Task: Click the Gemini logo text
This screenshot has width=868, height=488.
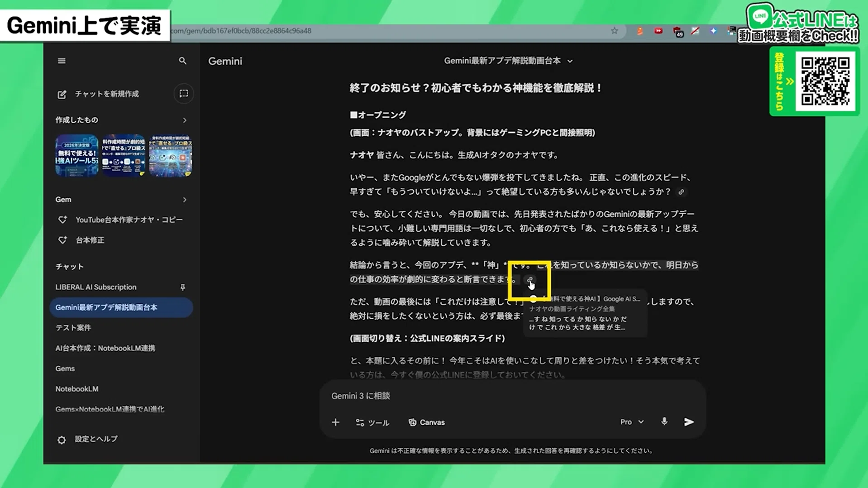Action: pos(225,61)
